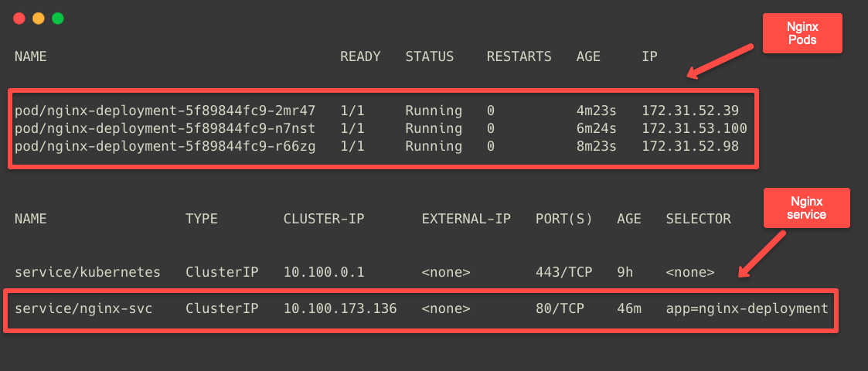This screenshot has height=371, width=868.
Task: Click the STATUS column header
Action: click(430, 56)
